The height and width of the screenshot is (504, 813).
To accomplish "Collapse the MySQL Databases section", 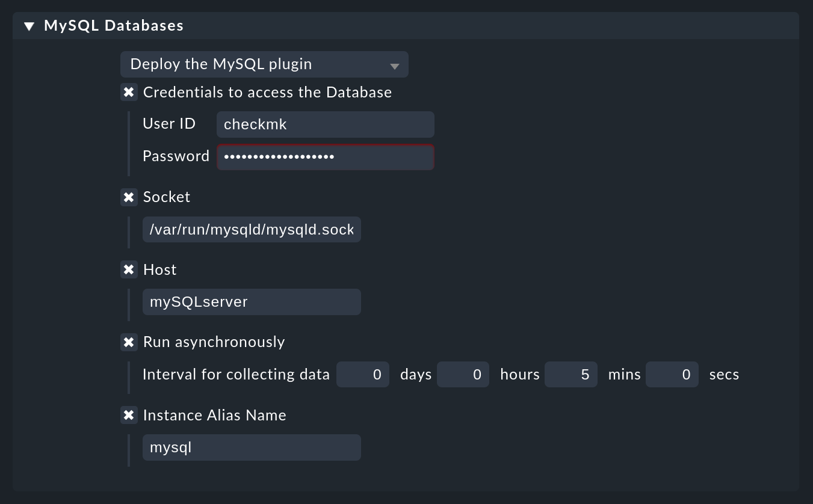I will pyautogui.click(x=29, y=26).
